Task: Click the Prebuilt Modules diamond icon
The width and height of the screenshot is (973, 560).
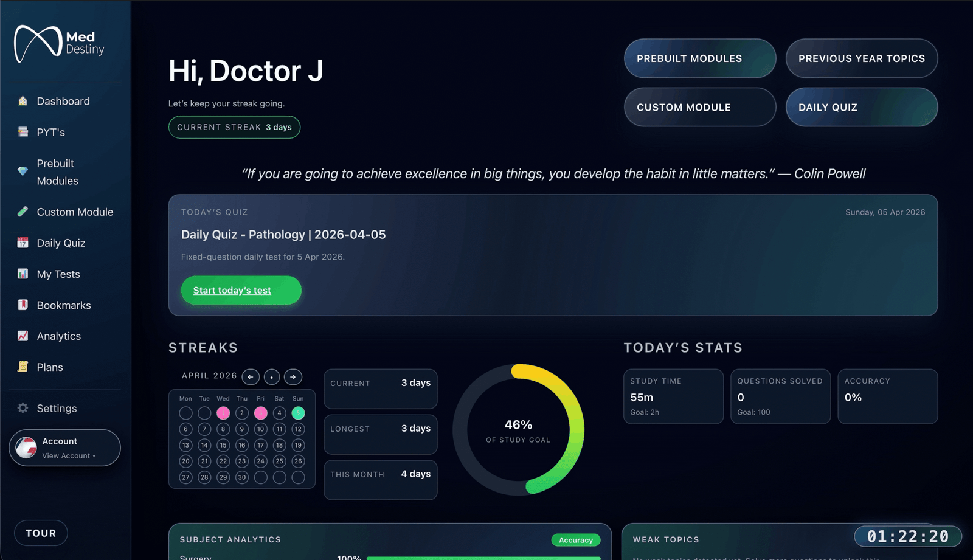Action: coord(23,171)
